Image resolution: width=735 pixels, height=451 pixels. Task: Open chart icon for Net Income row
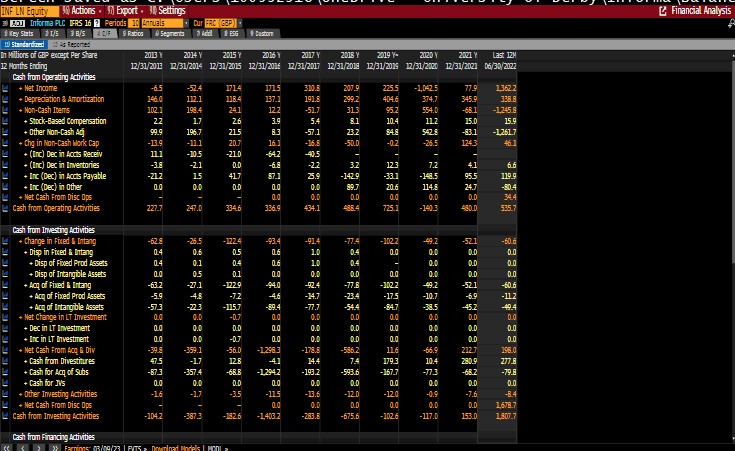click(5, 88)
